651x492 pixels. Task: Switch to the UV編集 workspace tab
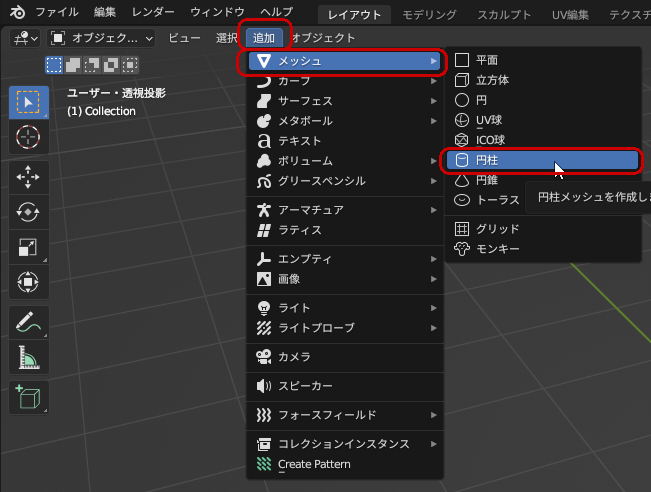tap(570, 15)
